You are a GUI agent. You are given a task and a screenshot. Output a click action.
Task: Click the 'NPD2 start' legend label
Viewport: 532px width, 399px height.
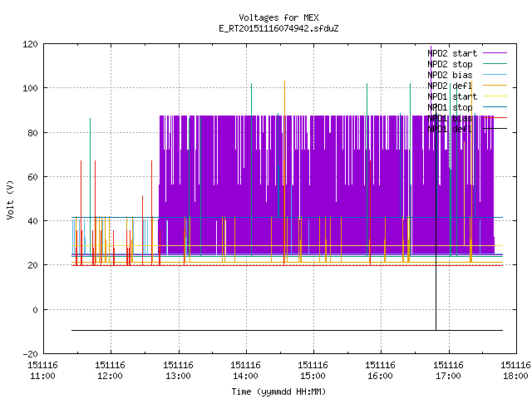tap(452, 53)
